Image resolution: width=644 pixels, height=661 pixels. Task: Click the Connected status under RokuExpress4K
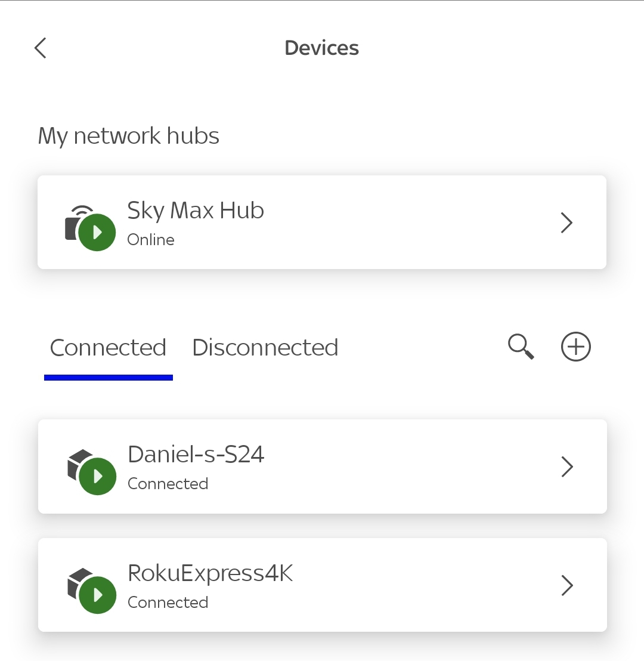tap(168, 603)
